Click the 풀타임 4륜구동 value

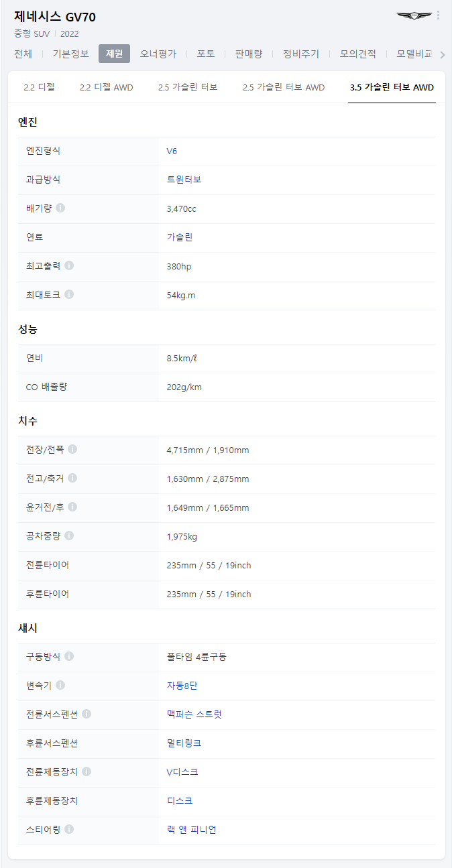click(196, 656)
